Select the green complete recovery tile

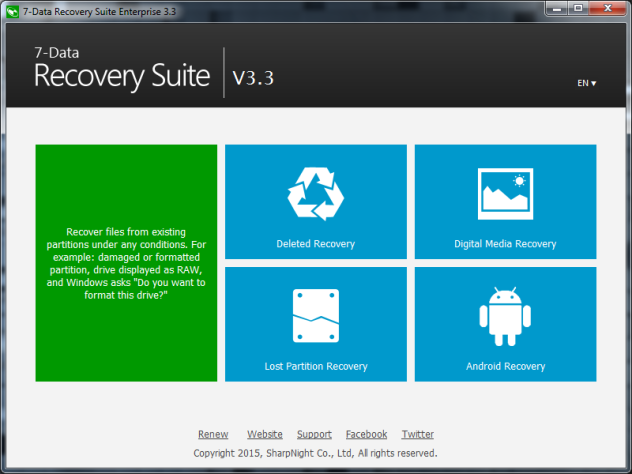(126, 263)
